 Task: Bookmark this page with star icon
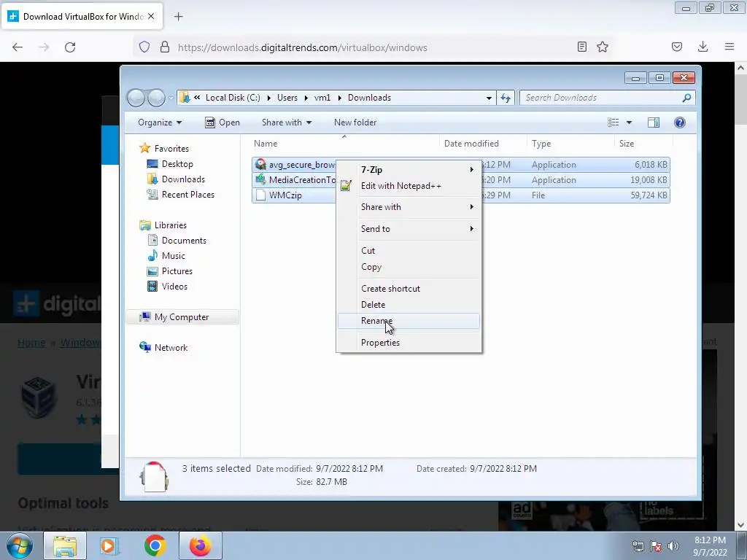click(x=603, y=47)
